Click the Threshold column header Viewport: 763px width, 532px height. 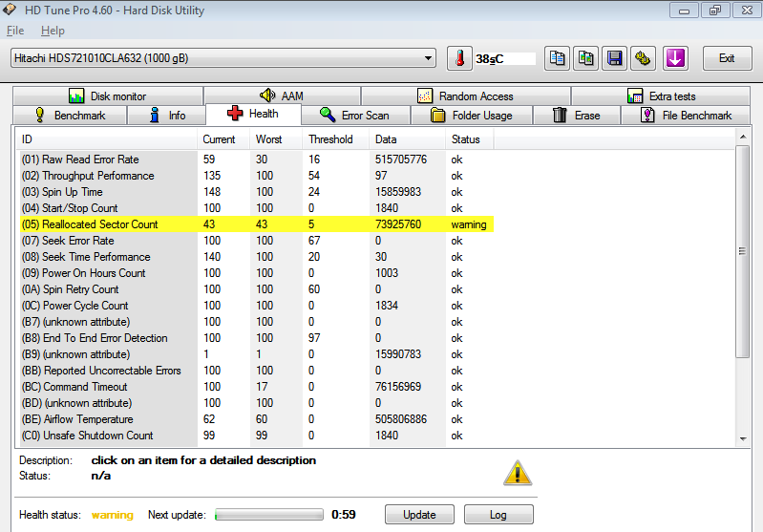point(336,139)
